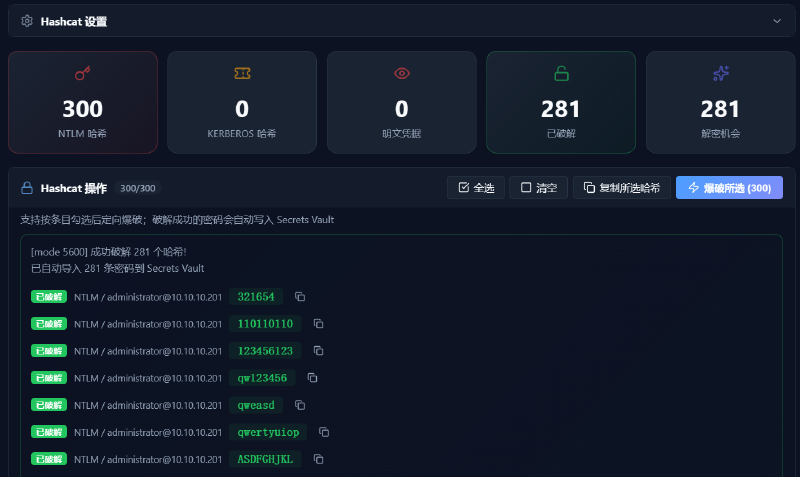The height and width of the screenshot is (477, 800).
Task: Click the 清空 clear selection button
Action: point(538,188)
